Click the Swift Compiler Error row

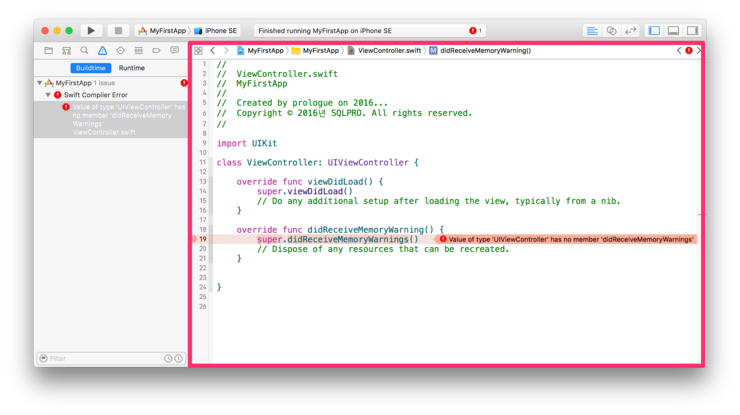click(111, 95)
